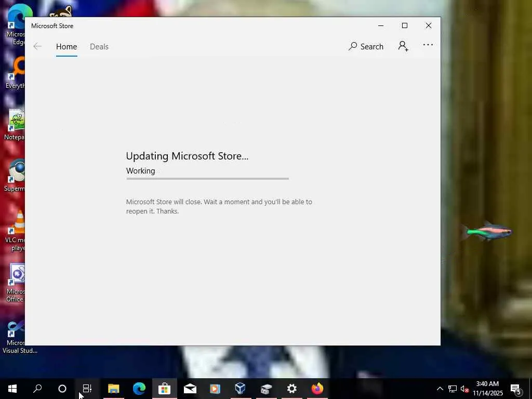Open File Explorer from taskbar
The height and width of the screenshot is (399, 532).
click(114, 389)
